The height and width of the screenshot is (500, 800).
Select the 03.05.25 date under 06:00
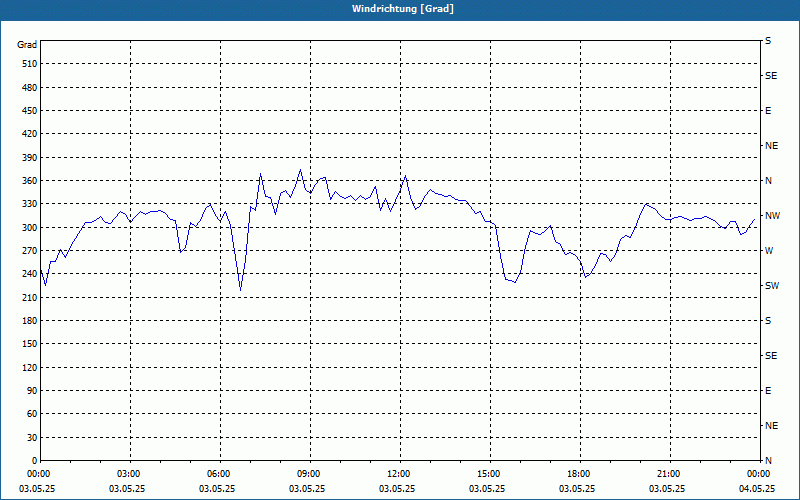click(217, 489)
